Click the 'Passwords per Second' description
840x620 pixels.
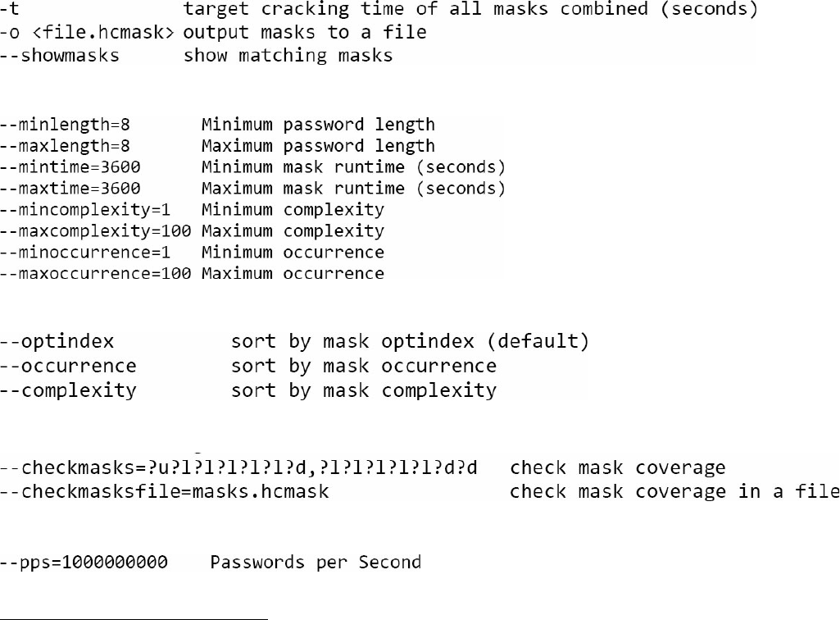tap(316, 563)
